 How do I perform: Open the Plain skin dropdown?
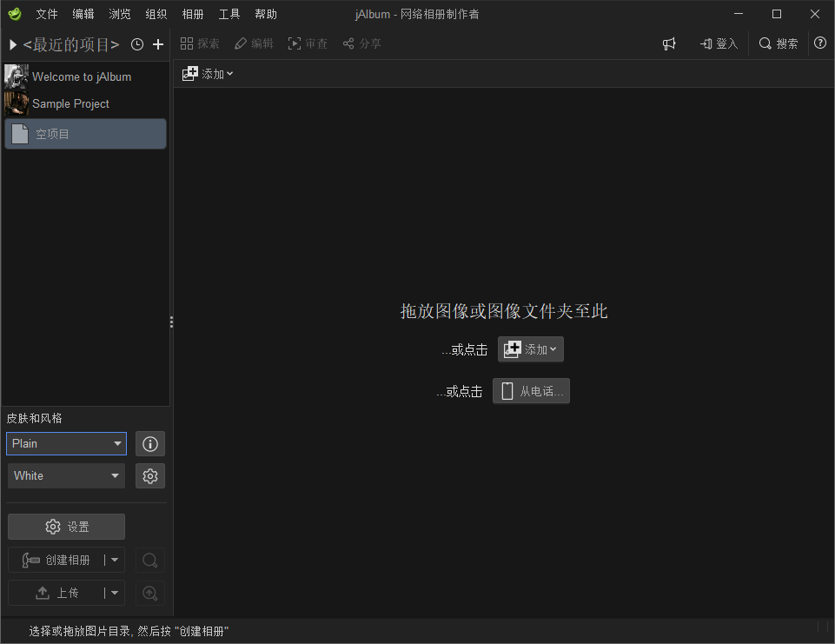coord(67,444)
